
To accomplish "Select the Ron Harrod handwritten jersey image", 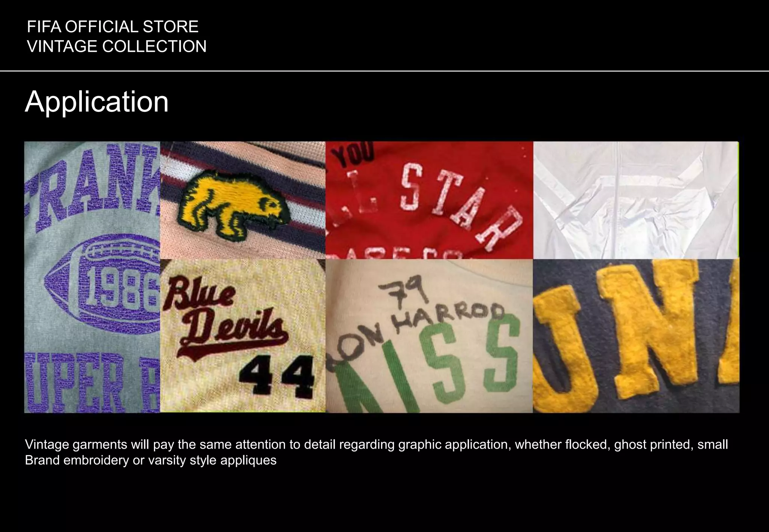I will pyautogui.click(x=429, y=336).
